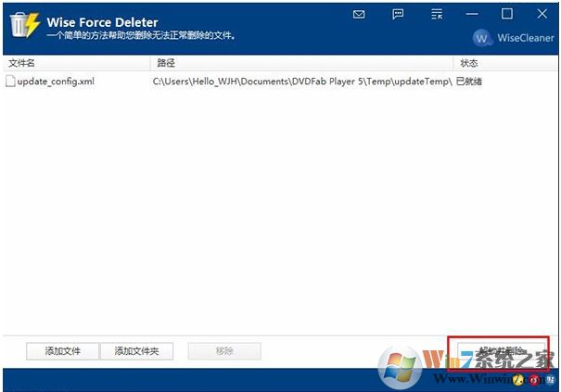Screen dimensions: 561x392
Task: Open the WiseCleaner logo link
Action: point(514,38)
